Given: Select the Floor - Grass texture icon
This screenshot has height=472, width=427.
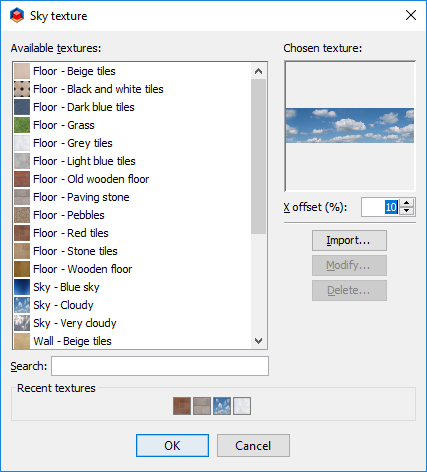Looking at the screenshot, I should click(x=22, y=125).
